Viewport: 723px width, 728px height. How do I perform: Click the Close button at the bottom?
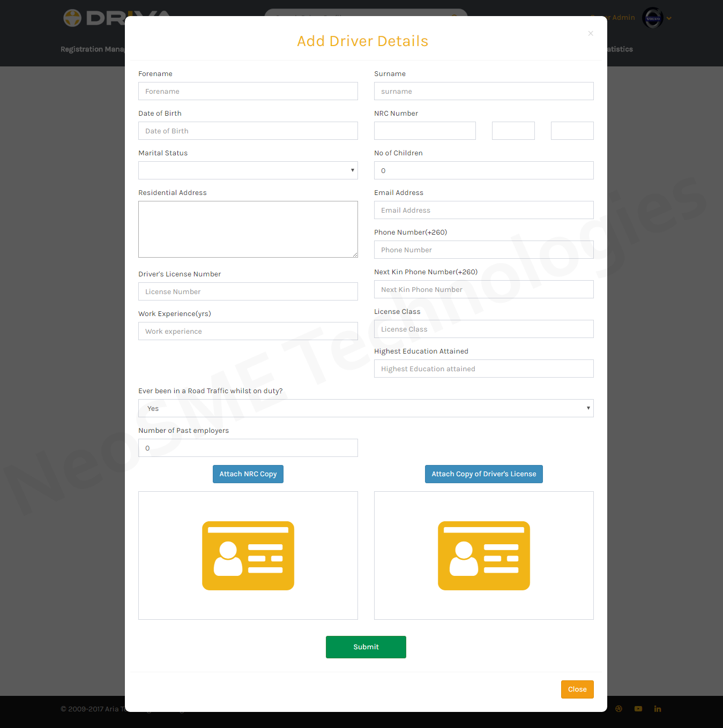[577, 689]
